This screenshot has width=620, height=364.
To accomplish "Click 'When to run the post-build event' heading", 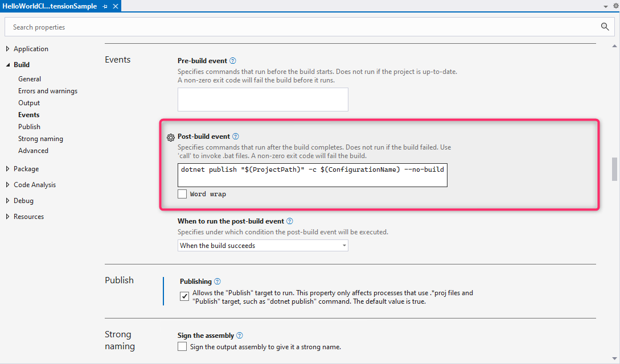I will (x=231, y=221).
